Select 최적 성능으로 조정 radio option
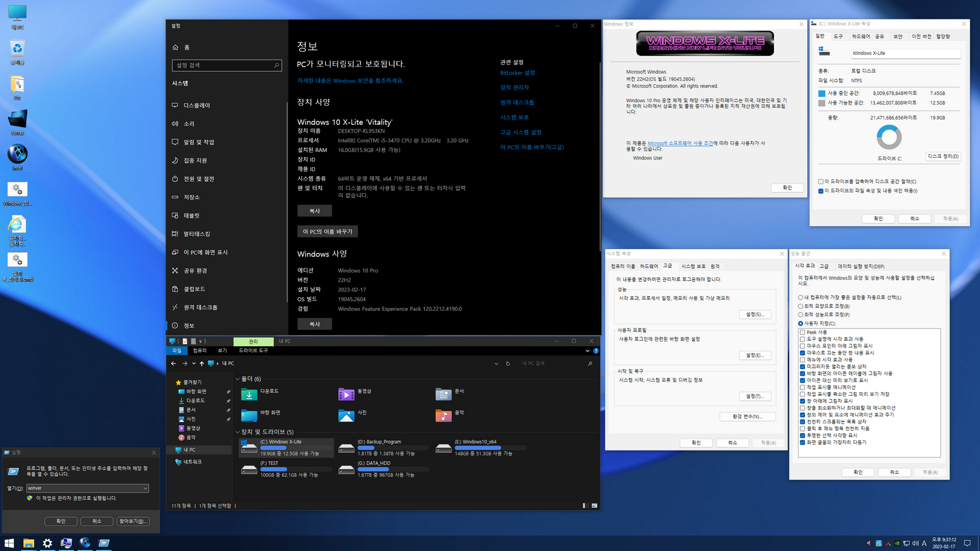The height and width of the screenshot is (551, 980). (800, 315)
